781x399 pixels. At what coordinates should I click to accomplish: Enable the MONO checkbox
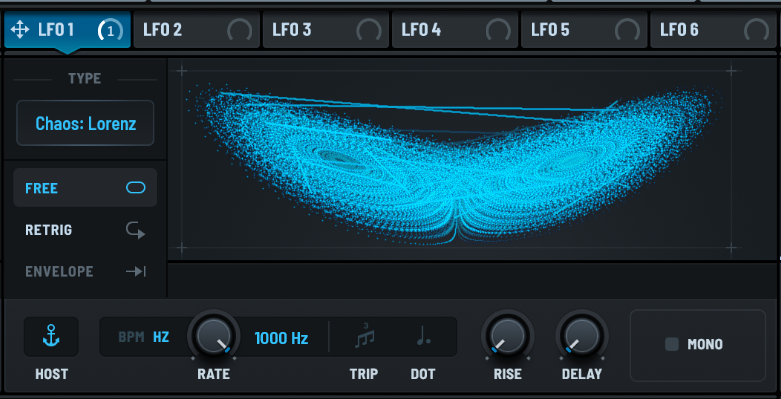672,344
